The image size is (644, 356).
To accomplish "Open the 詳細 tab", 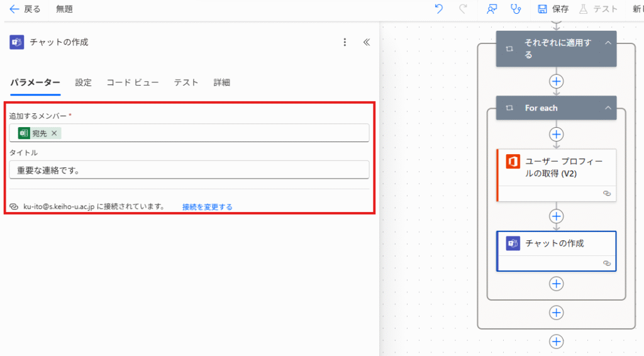I will click(x=221, y=82).
